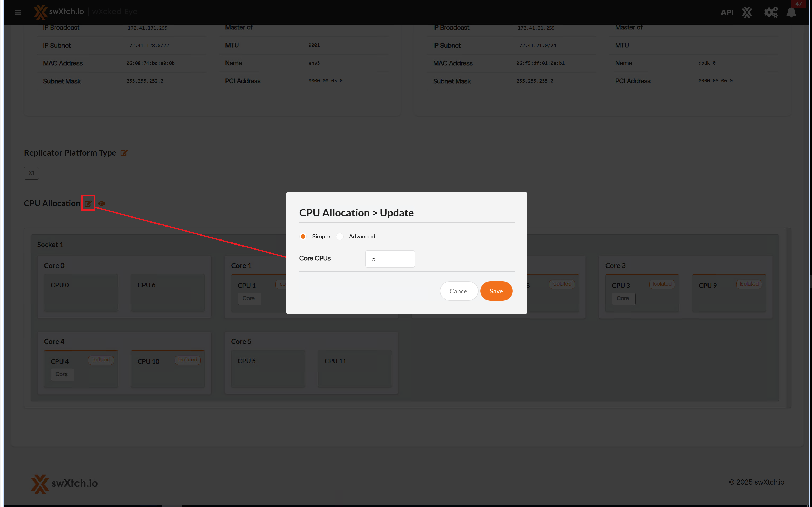
Task: Click the CPU 0 box
Action: pyautogui.click(x=81, y=293)
